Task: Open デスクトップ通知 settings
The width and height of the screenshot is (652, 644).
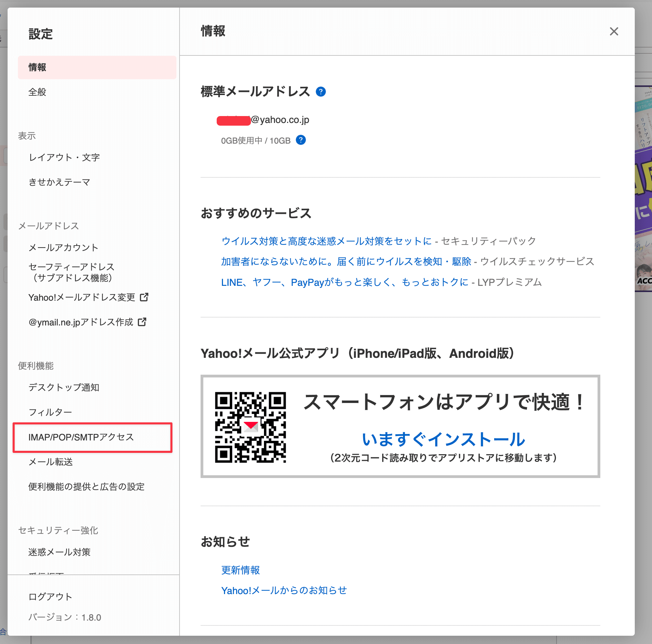Action: click(64, 387)
